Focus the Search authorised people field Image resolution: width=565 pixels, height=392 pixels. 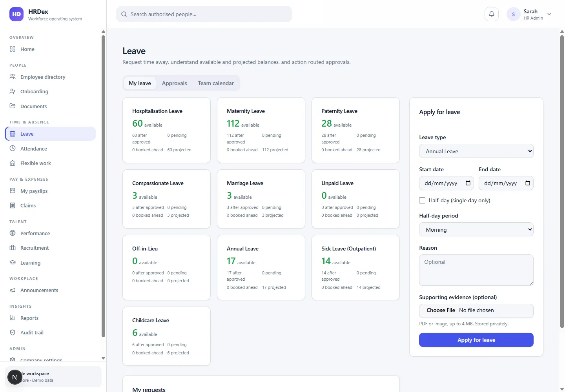(x=204, y=14)
